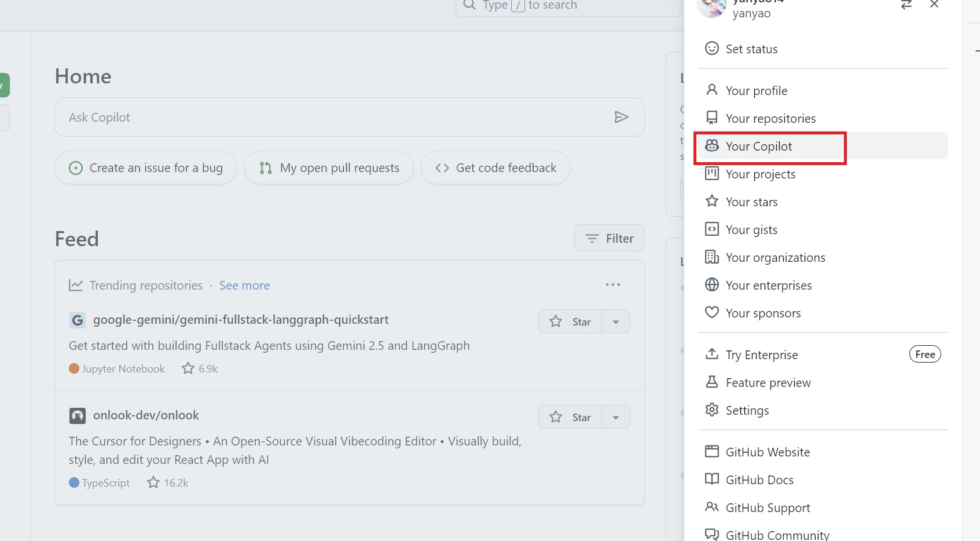Viewport: 980px width, 541px height.
Task: Click the heart icon beside Your sponsors
Action: [x=712, y=312]
